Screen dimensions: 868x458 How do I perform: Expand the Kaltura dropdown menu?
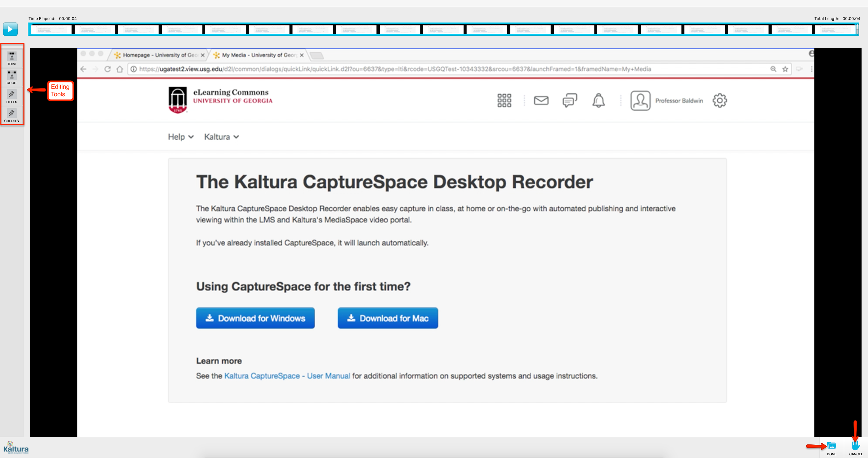tap(222, 137)
